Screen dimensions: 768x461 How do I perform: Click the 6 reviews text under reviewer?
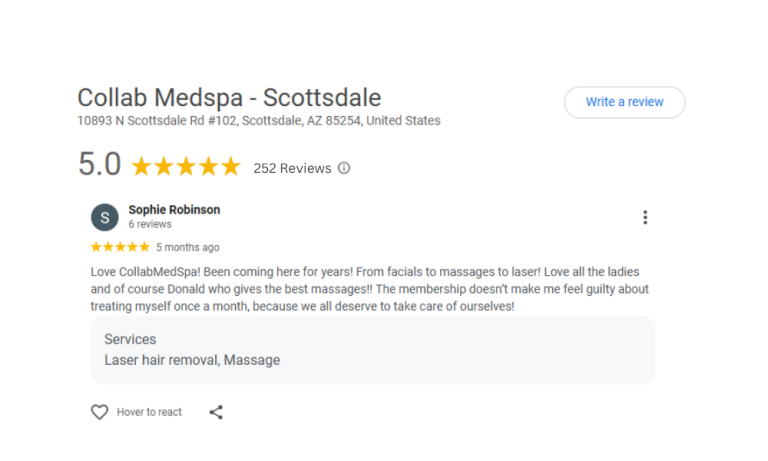click(x=150, y=225)
